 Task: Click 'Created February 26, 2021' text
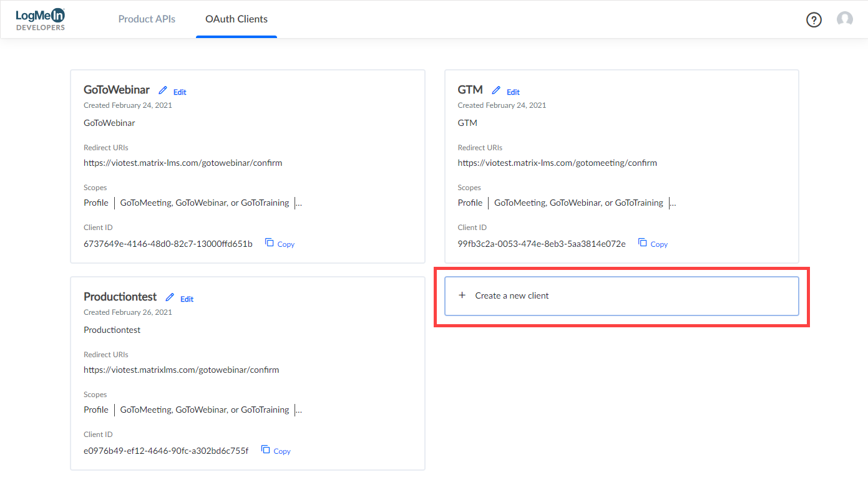click(128, 312)
